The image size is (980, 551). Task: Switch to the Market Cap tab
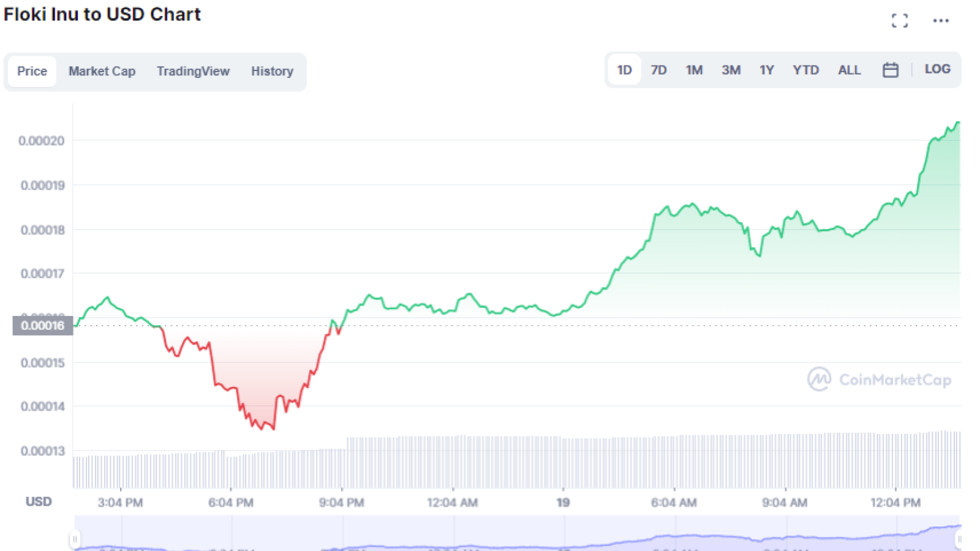(102, 71)
